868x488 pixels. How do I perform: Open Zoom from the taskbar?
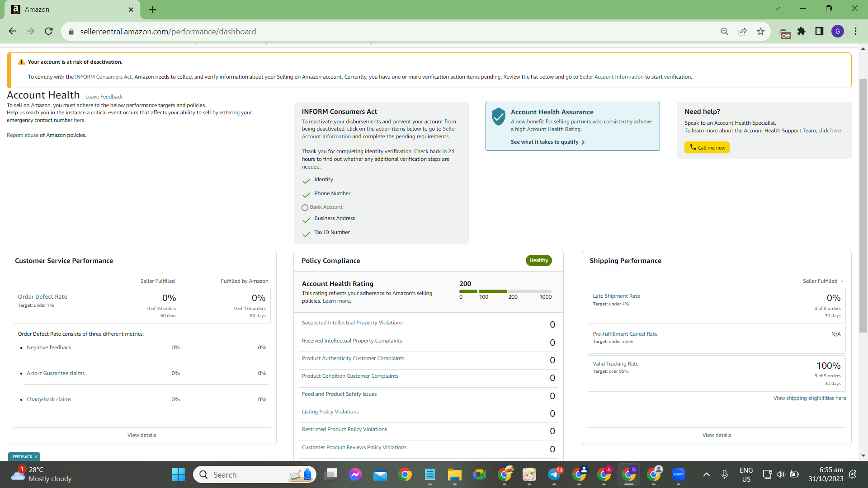point(678,474)
